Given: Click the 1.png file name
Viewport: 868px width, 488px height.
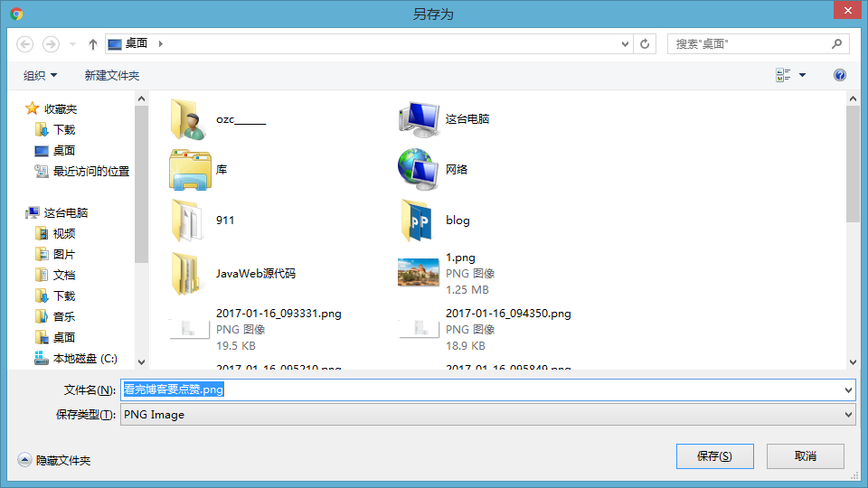Looking at the screenshot, I should point(460,258).
